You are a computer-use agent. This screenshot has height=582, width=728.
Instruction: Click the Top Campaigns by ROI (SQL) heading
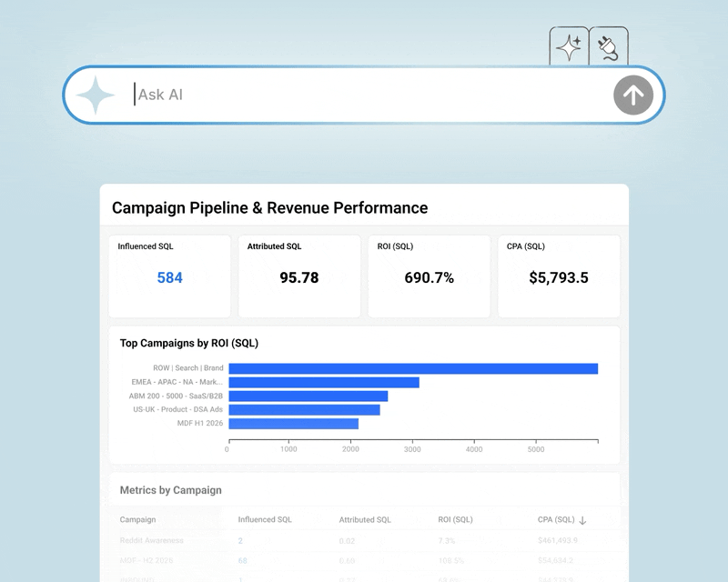189,343
